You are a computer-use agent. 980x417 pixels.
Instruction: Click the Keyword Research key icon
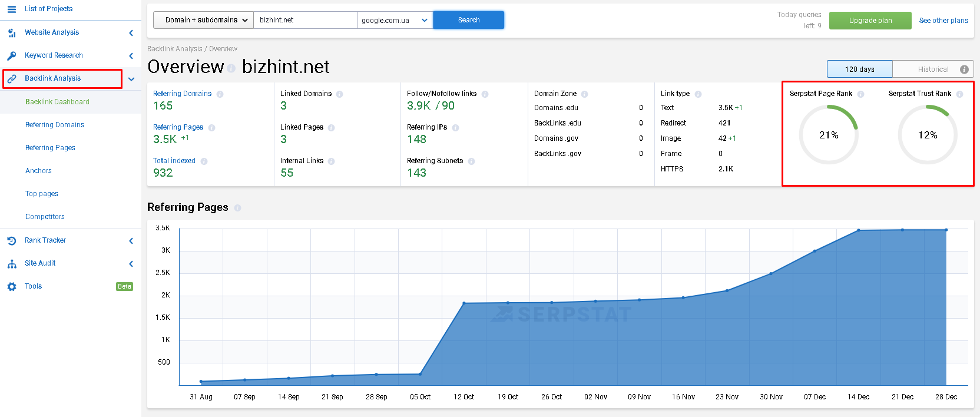click(12, 56)
